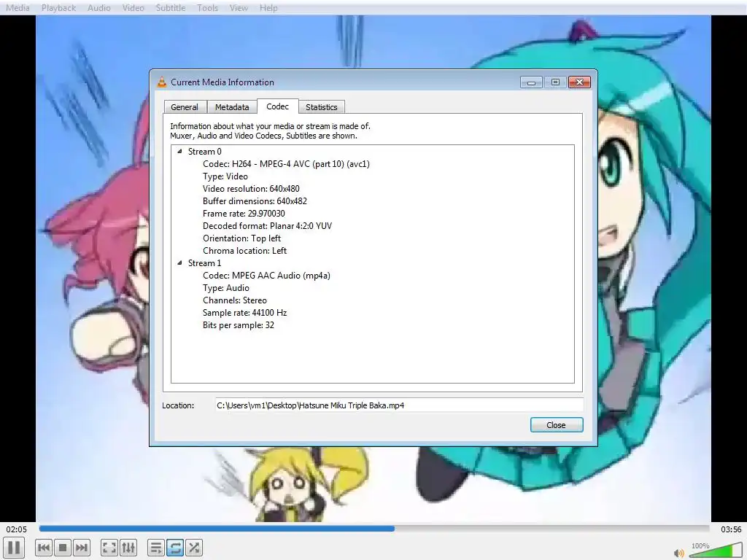Maximize the Current Media Information dialog
The width and height of the screenshot is (747, 560).
[555, 82]
